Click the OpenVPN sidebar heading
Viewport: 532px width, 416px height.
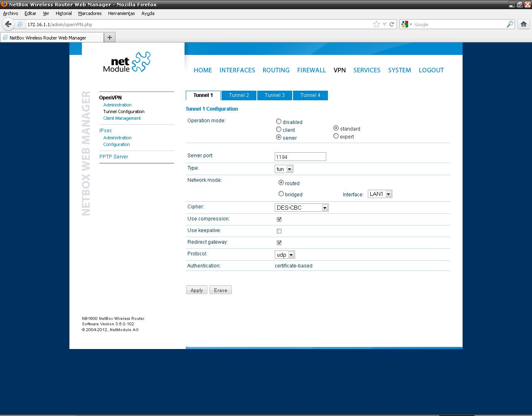(x=110, y=98)
